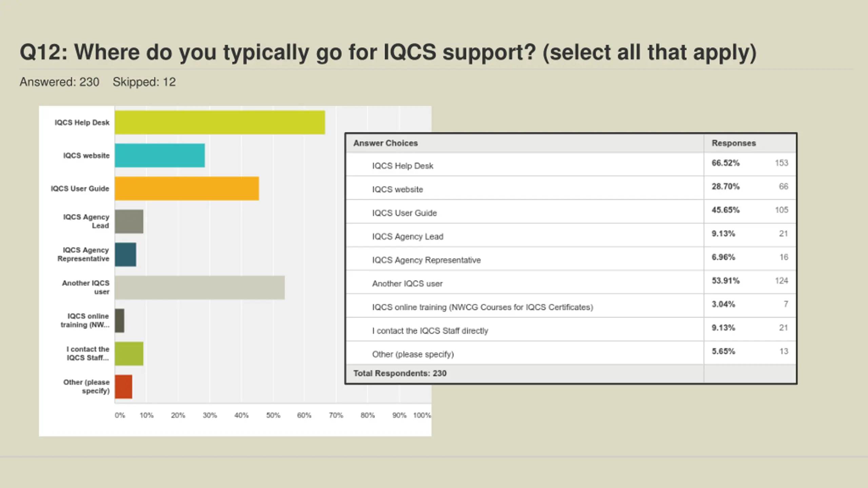868x488 pixels.
Task: Select the teal IQCS website bar
Action: pos(160,156)
